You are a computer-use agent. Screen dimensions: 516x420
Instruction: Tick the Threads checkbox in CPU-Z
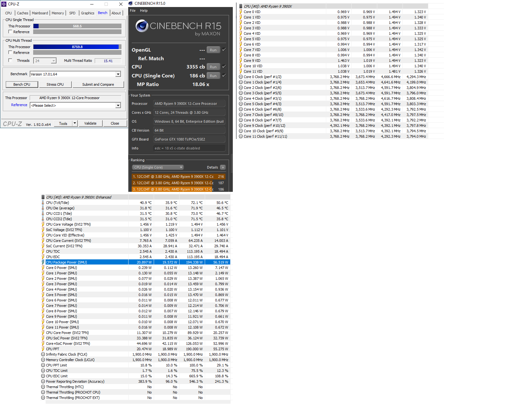pos(10,60)
